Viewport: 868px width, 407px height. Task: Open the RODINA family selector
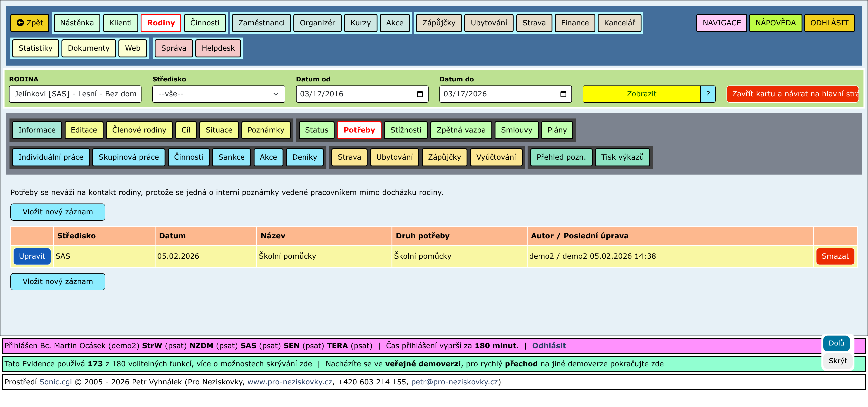tap(75, 94)
